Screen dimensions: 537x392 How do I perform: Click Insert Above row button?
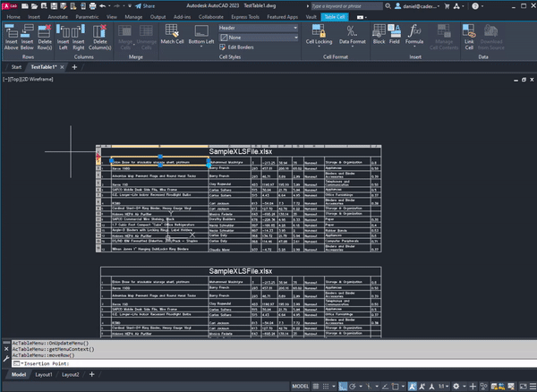point(11,38)
